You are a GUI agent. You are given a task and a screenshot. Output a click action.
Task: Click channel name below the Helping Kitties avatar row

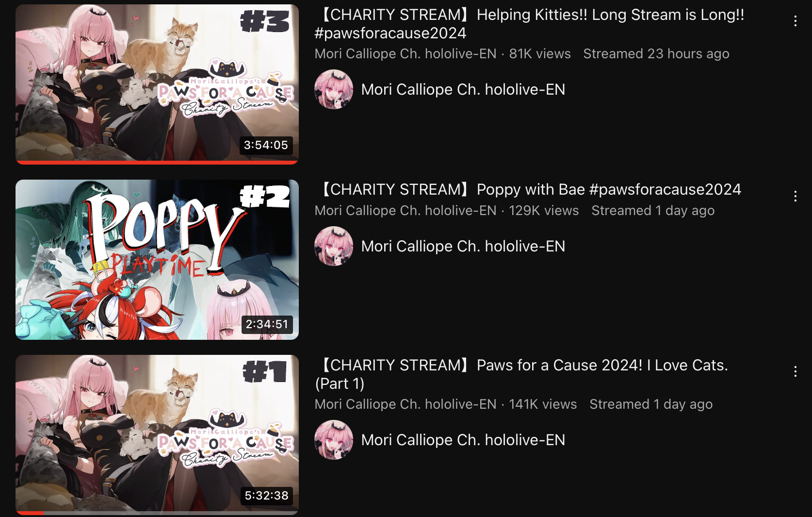pyautogui.click(x=463, y=89)
